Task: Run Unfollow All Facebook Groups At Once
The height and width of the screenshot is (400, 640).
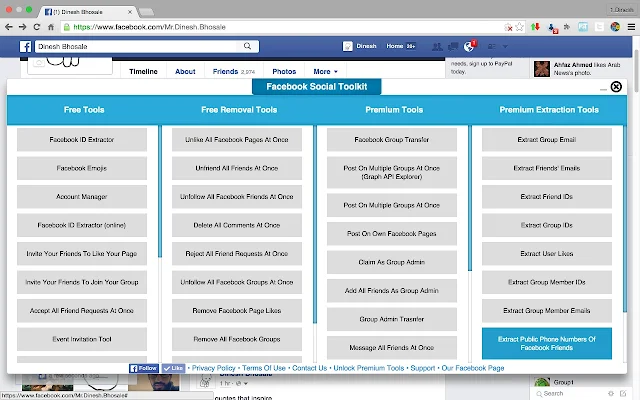Action: click(237, 282)
